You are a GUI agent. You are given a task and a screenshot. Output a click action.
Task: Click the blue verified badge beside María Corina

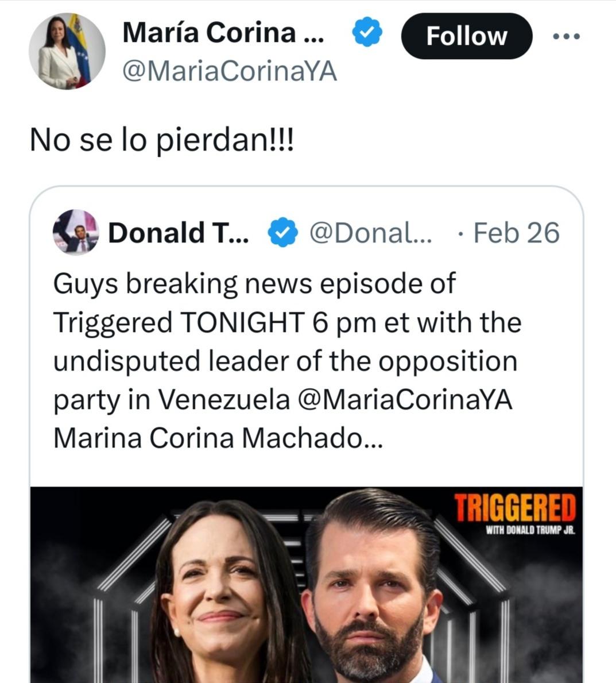click(367, 33)
